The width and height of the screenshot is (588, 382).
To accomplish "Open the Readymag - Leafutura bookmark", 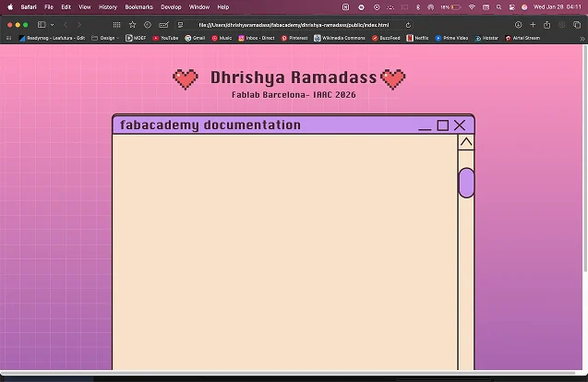I will [52, 38].
